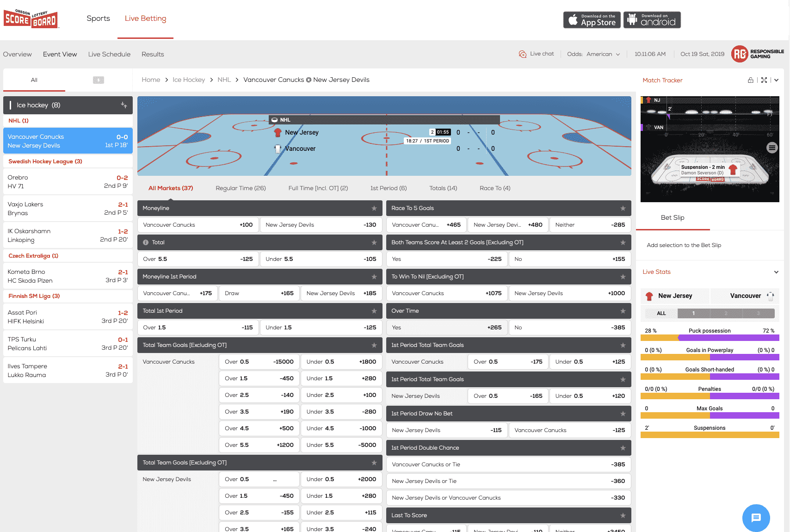Select period 1 in Live Stats
The width and height of the screenshot is (790, 532).
(x=693, y=313)
